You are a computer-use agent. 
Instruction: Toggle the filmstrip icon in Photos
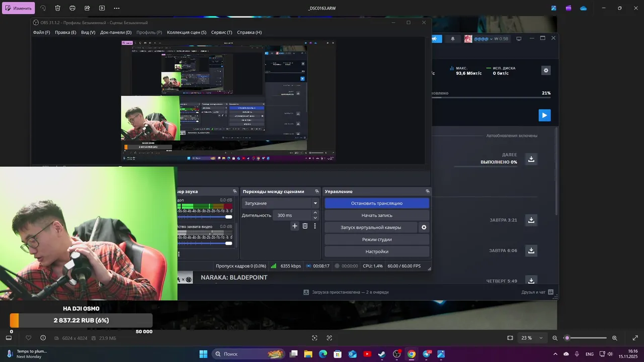pos(9,338)
